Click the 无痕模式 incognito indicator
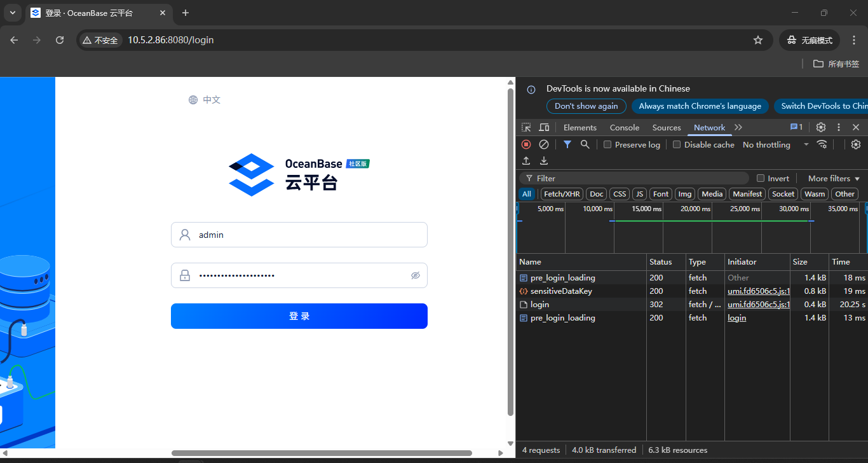Screen dimensions: 868x463 [810, 40]
